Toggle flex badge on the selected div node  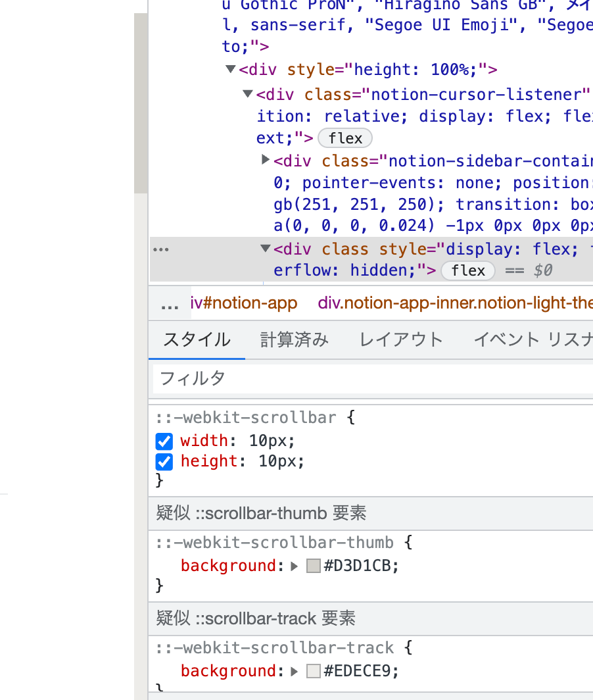pos(467,270)
